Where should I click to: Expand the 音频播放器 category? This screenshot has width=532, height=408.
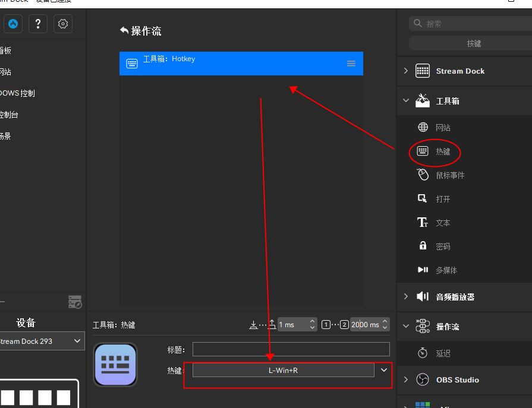406,296
